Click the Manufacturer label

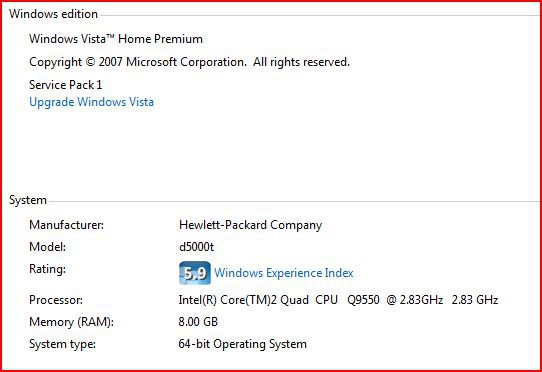click(x=66, y=225)
